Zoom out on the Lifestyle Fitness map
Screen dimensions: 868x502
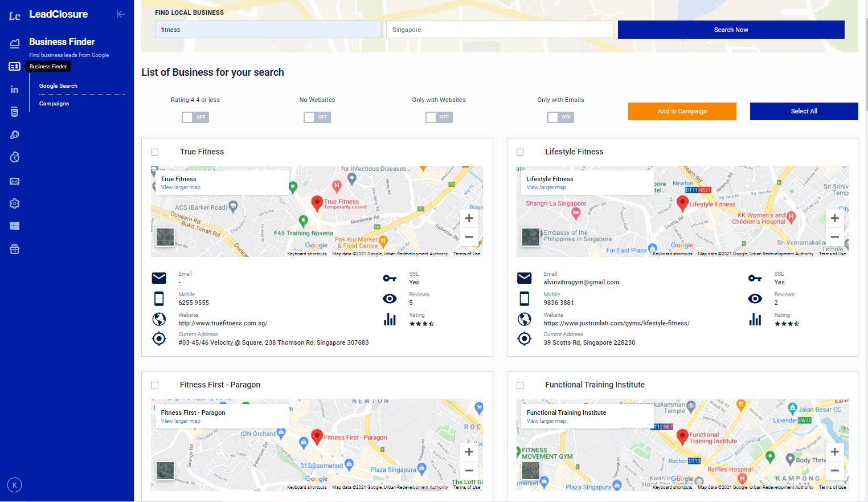834,236
